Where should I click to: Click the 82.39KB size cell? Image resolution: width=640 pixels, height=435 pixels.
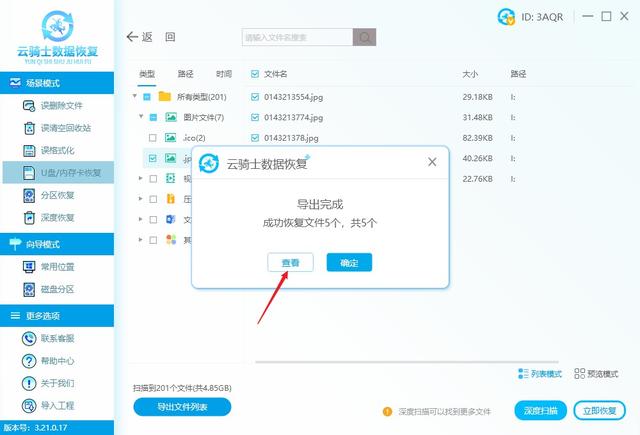coord(478,138)
